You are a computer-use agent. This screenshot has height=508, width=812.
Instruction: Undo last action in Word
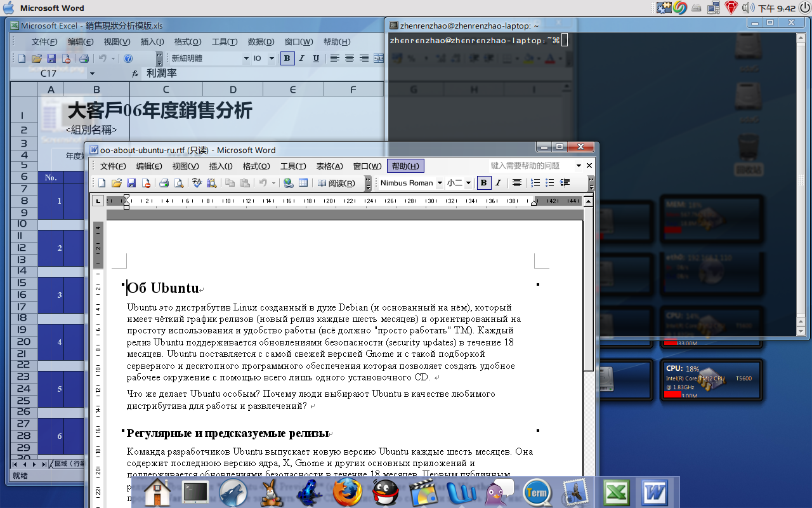click(x=263, y=183)
